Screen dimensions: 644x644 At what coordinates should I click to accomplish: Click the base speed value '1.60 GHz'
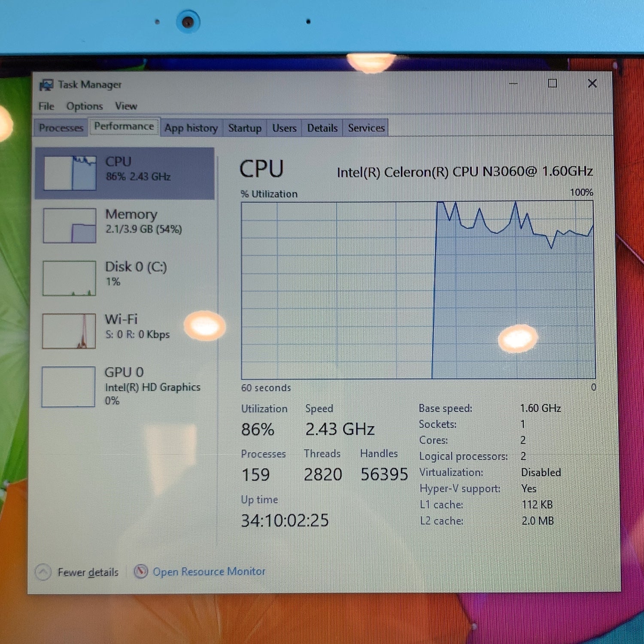[541, 408]
